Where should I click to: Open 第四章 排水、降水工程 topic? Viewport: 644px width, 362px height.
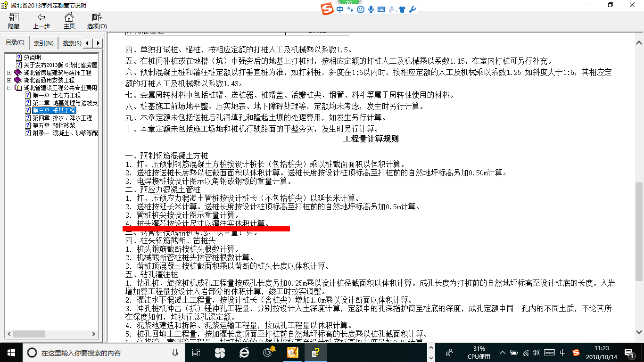tap(62, 118)
